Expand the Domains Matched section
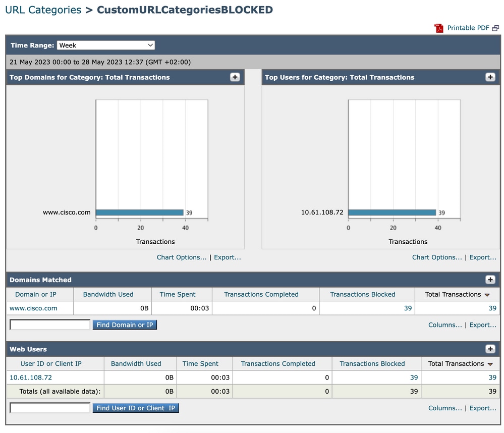 coord(490,280)
